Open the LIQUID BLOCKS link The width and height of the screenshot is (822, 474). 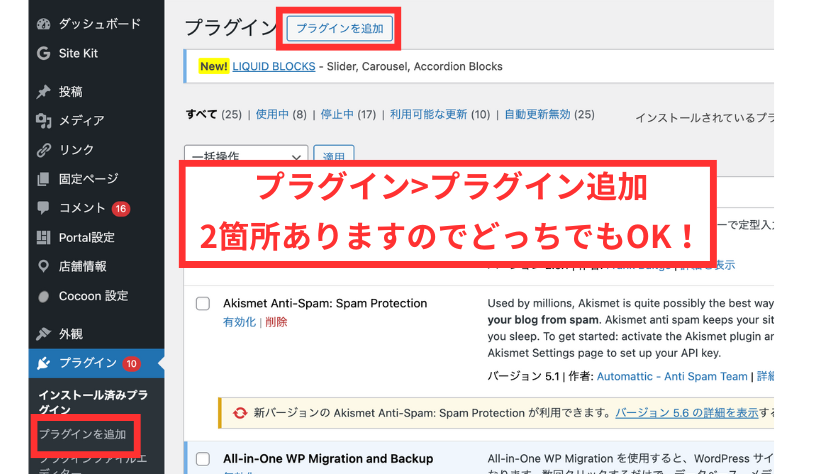coord(274,67)
